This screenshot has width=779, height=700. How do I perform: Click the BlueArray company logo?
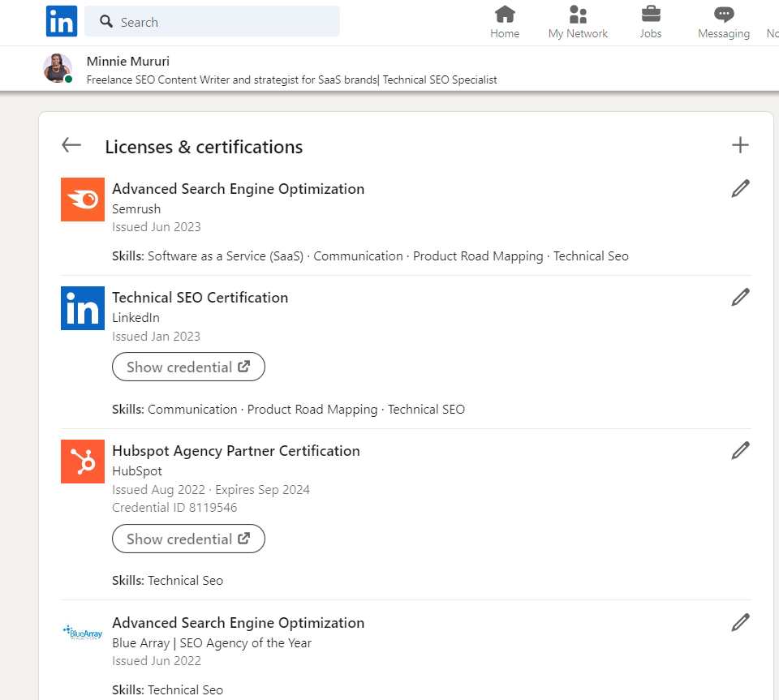coord(83,633)
